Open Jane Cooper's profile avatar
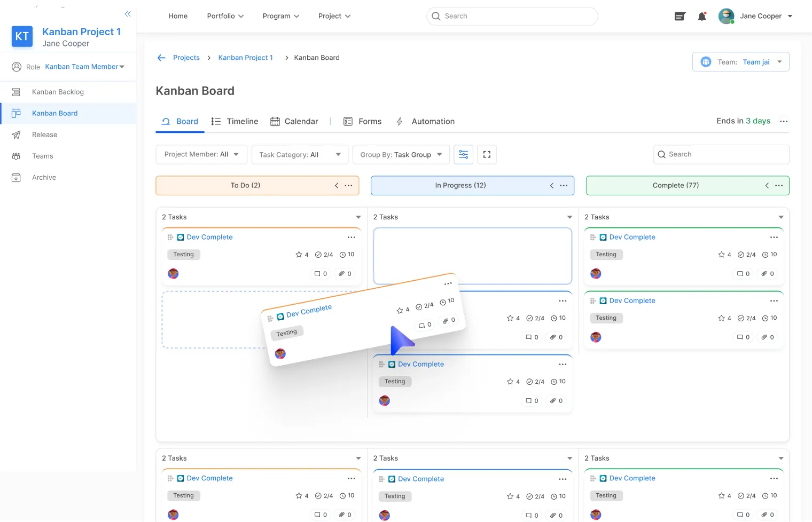 click(725, 17)
